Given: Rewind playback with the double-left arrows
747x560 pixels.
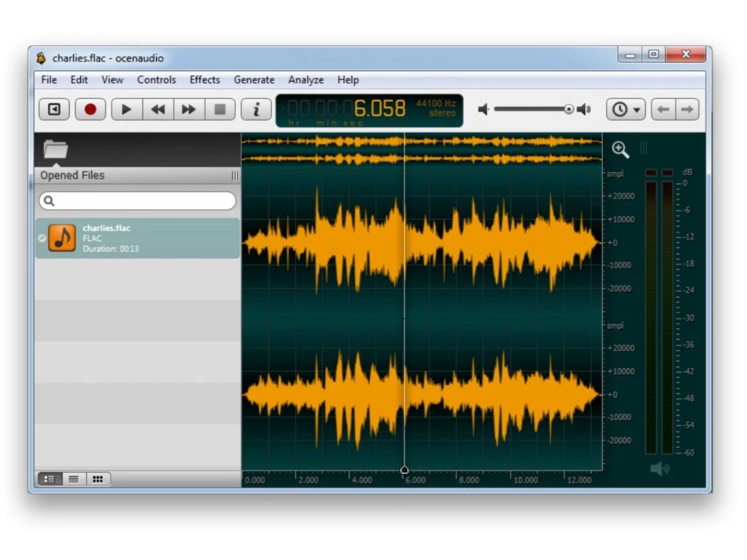Looking at the screenshot, I should 158,110.
